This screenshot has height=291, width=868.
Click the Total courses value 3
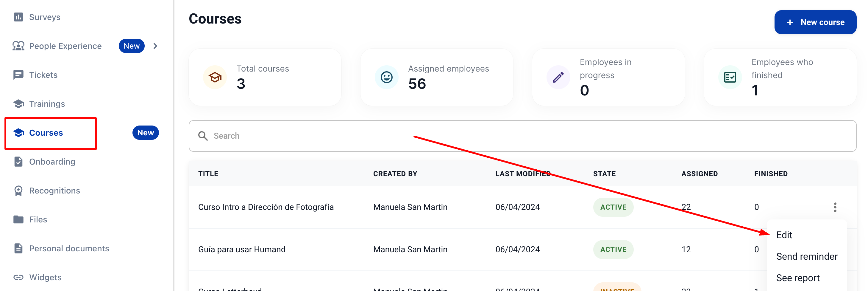pyautogui.click(x=241, y=84)
